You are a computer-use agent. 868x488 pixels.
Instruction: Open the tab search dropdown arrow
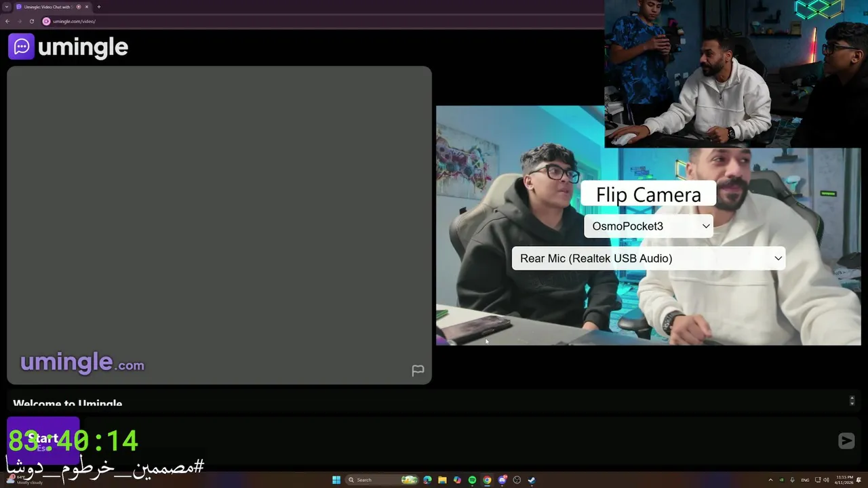click(x=6, y=7)
